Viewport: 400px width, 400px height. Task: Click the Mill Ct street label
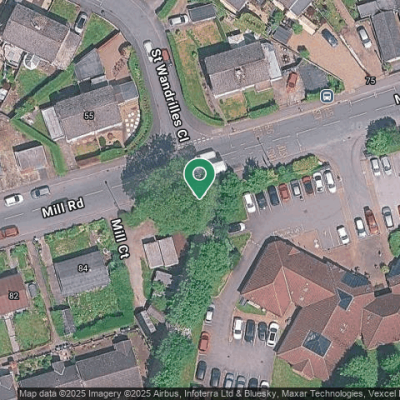click(120, 239)
